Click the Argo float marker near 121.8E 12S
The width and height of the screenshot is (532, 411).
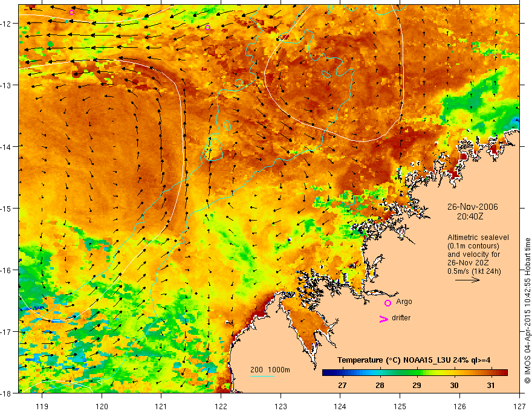click(x=207, y=27)
